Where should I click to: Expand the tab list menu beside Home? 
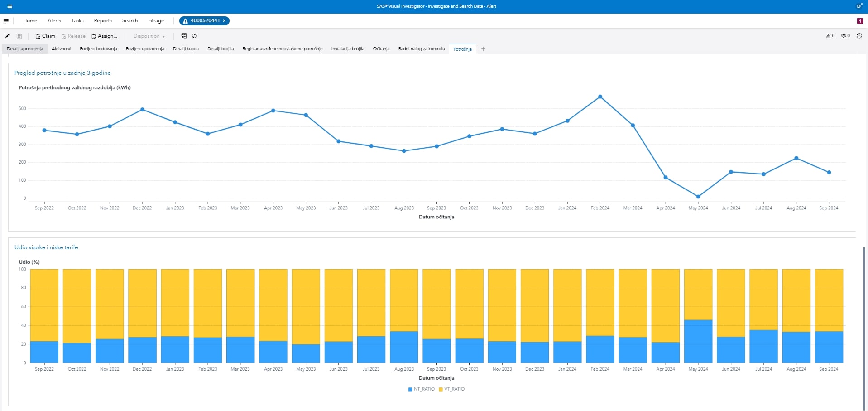coord(6,21)
